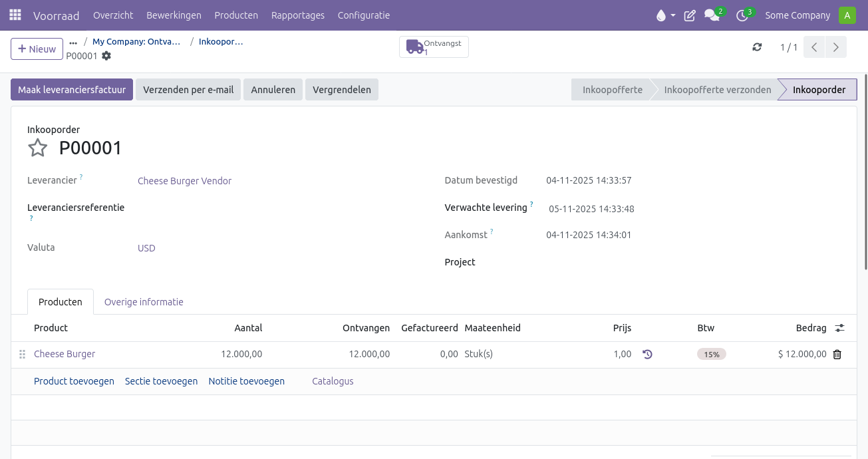Click the Product toevoegen link
The image size is (868, 459).
click(74, 381)
